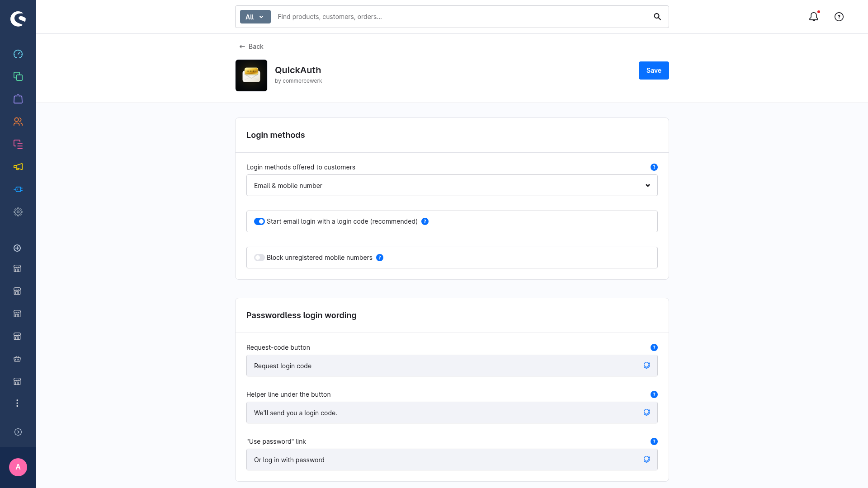This screenshot has height=488, width=868.
Task: Open the Extensions plug icon
Action: (18, 189)
